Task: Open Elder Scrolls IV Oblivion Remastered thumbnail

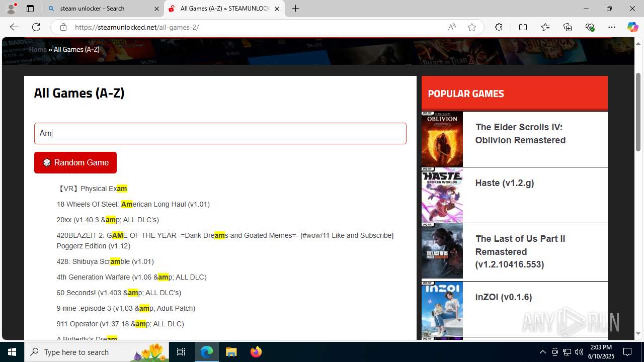Action: click(442, 139)
